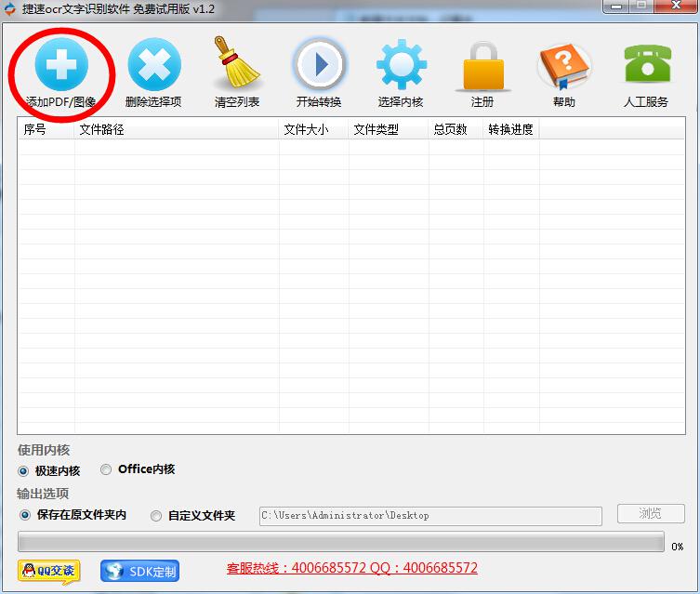Click the 使用内核 section label
Viewport: 700px width, 594px height.
pyautogui.click(x=44, y=450)
